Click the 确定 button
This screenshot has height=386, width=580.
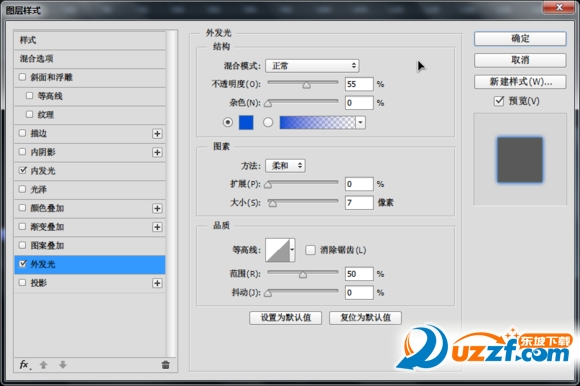tap(520, 38)
